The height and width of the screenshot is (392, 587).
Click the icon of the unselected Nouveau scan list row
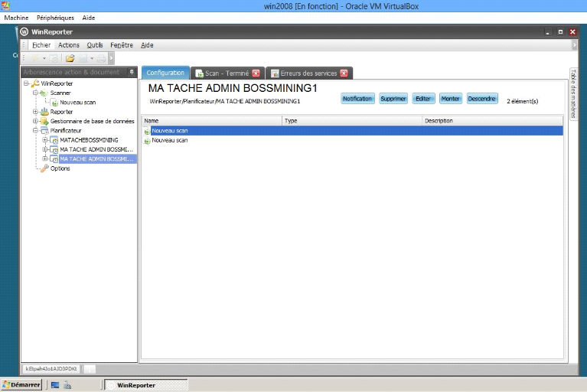coord(147,141)
